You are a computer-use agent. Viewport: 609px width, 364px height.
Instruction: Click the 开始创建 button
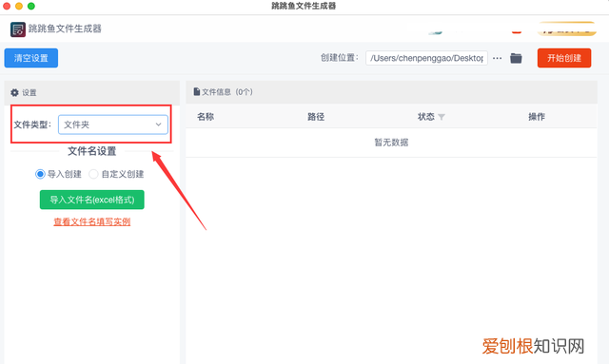coord(564,58)
